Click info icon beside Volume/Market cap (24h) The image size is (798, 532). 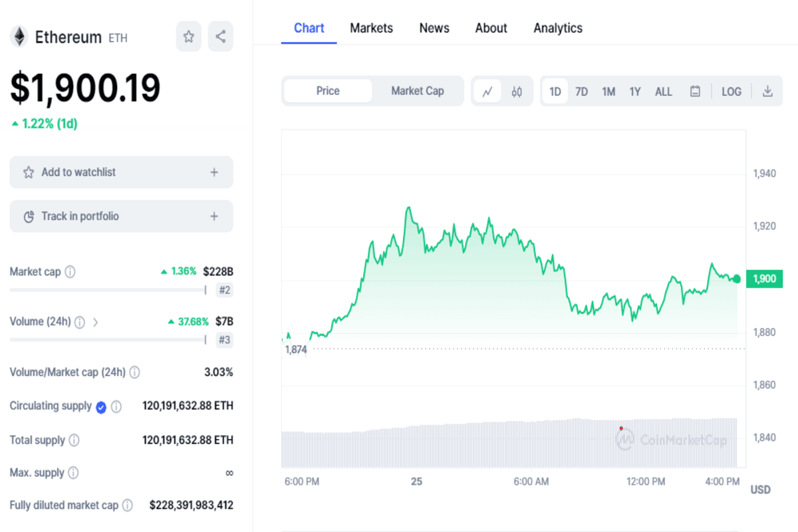(x=134, y=372)
